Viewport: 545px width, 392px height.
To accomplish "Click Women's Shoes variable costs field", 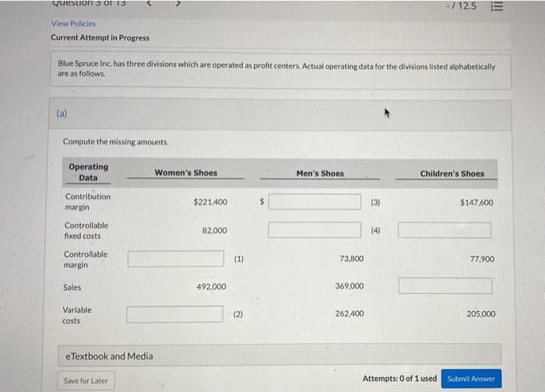I will (x=175, y=314).
